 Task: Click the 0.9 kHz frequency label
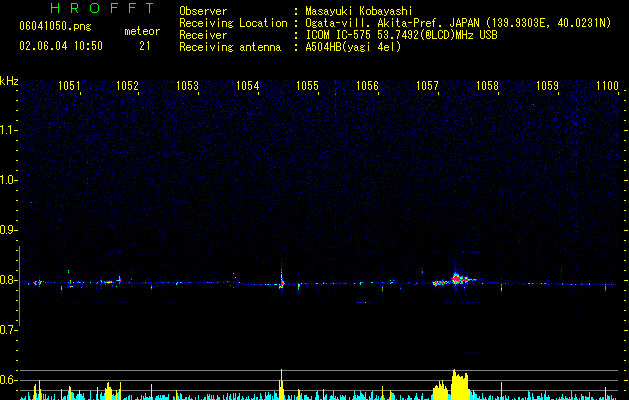point(8,230)
